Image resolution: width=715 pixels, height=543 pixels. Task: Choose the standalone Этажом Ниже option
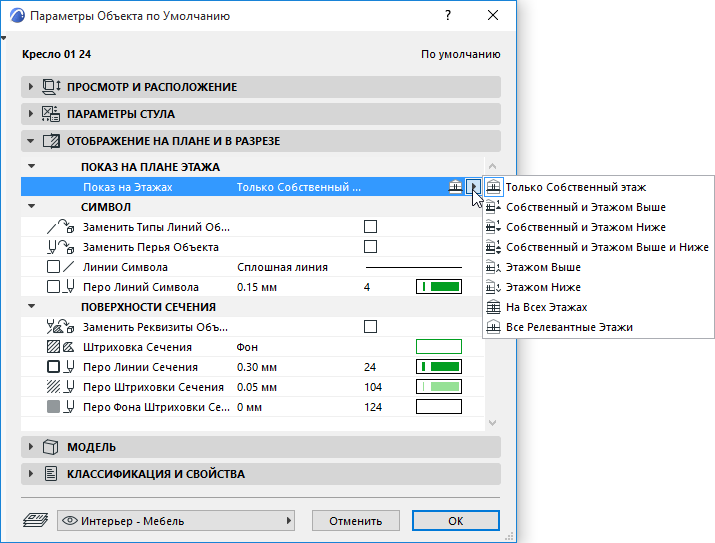pos(598,287)
